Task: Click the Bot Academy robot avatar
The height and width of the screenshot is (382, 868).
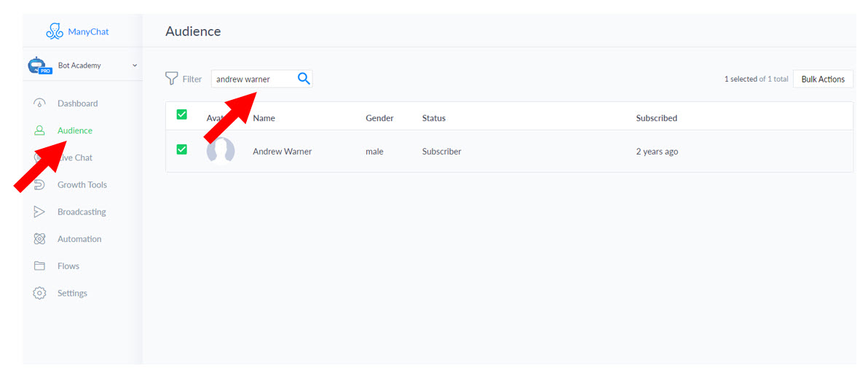Action: (x=36, y=66)
